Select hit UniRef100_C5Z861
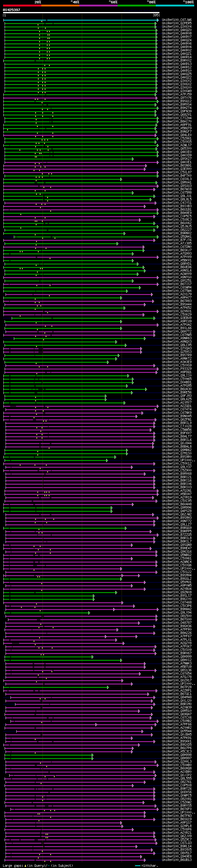Image resolution: width=197 pixels, height=868 pixels. [x=177, y=139]
